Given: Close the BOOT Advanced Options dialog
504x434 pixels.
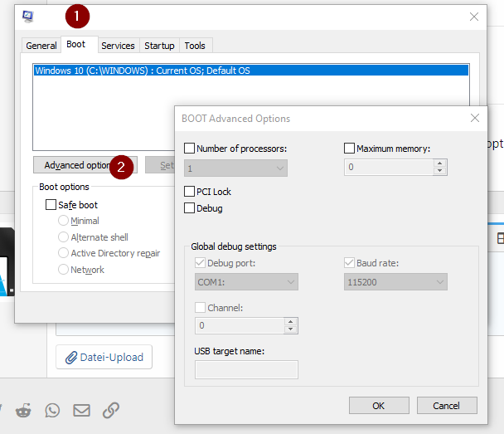Looking at the screenshot, I should tap(475, 118).
